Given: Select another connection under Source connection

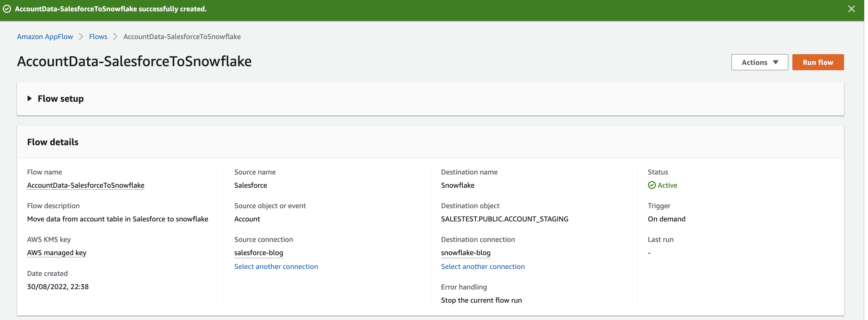Looking at the screenshot, I should click(276, 266).
